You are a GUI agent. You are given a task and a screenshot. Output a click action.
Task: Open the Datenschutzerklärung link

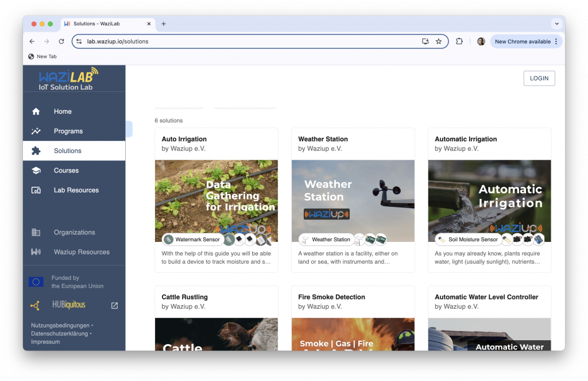60,333
